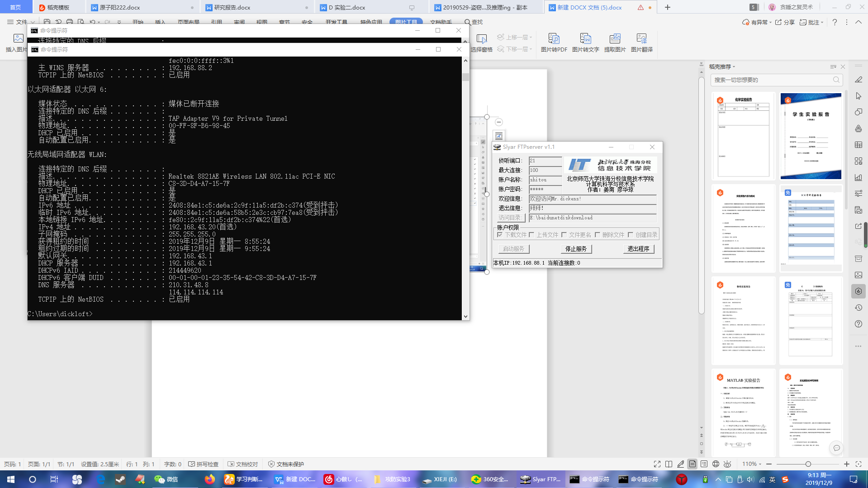Screen dimensions: 868x488
Task: Adjust the zoom slider handle
Action: 808,464
